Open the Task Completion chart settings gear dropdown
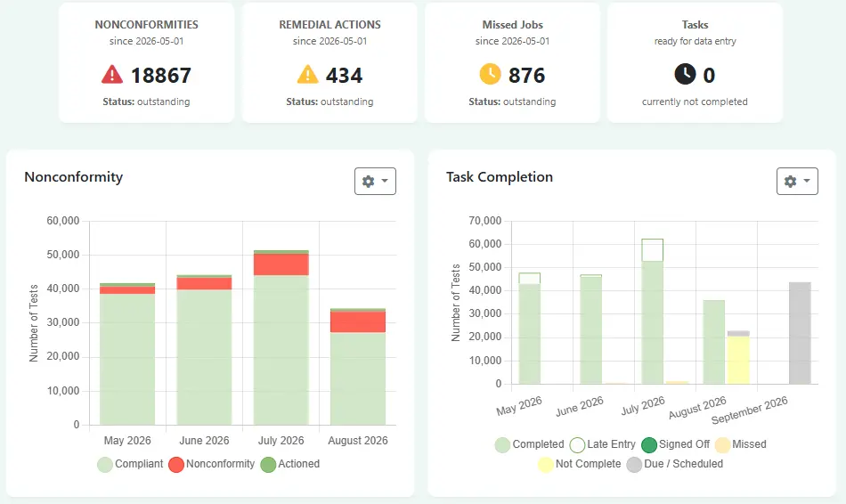Image resolution: width=846 pixels, height=504 pixels. pos(797,181)
